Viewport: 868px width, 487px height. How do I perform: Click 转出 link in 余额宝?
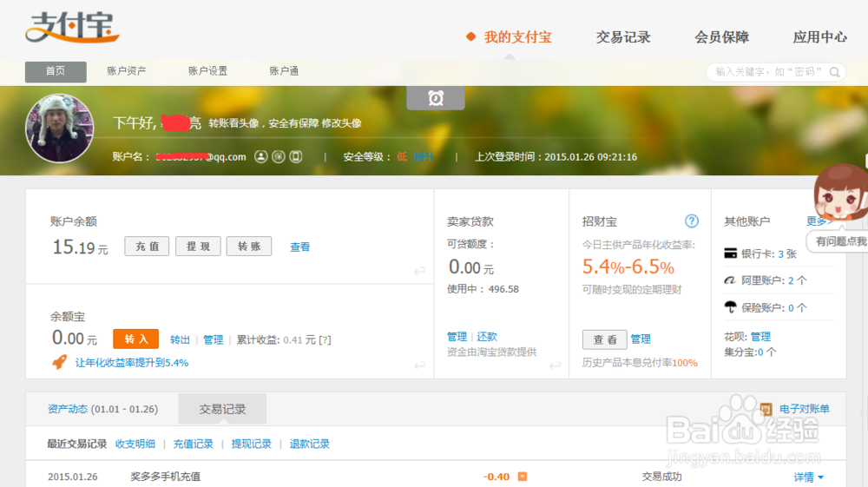click(x=180, y=339)
